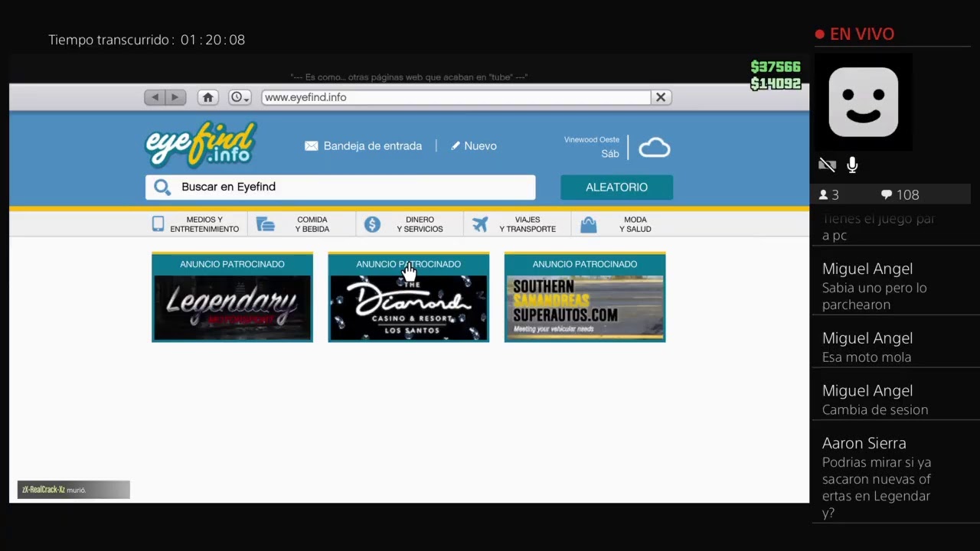The image size is (980, 551).
Task: Select the Dinero y Servicios dollar icon
Action: point(372,224)
